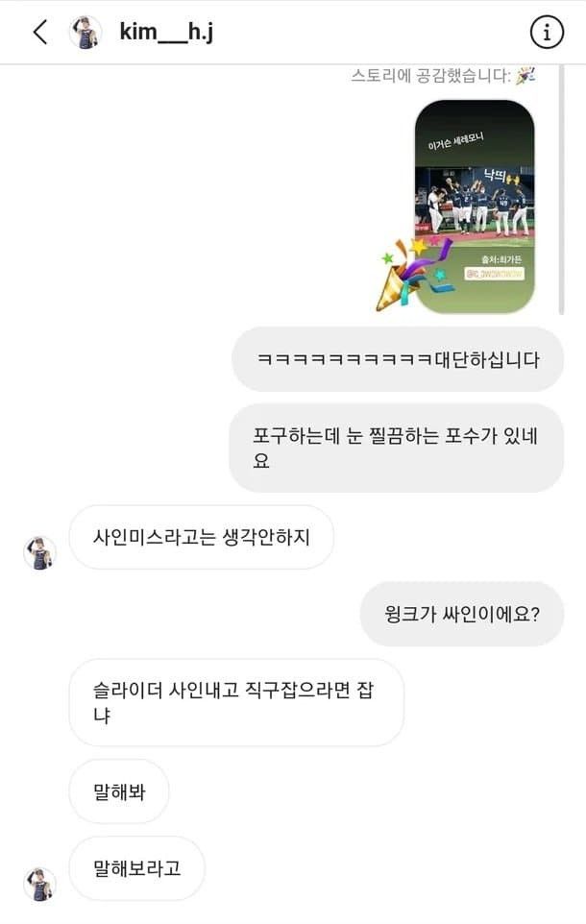Tap the party popper reaction emoji on story
The height and width of the screenshot is (924, 586).
(x=415, y=274)
